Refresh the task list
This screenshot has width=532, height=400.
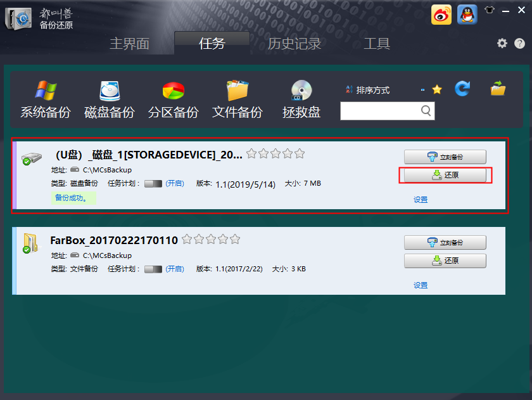(x=462, y=89)
